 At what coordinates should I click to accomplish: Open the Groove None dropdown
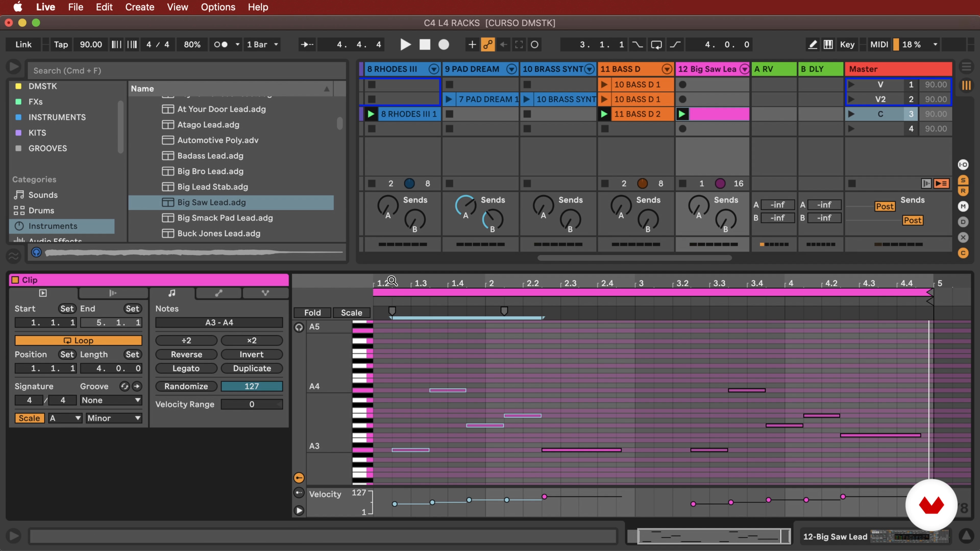tap(111, 400)
